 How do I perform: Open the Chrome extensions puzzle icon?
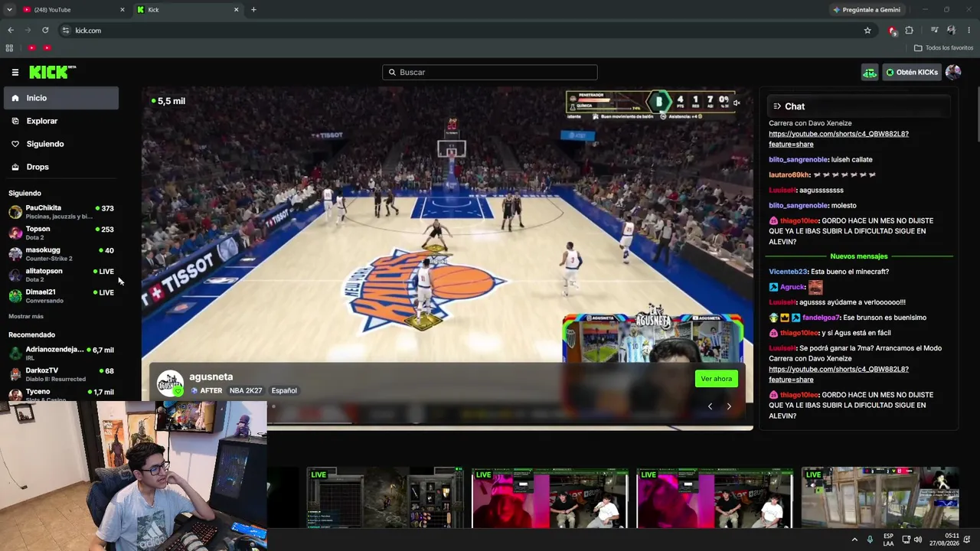point(909,31)
